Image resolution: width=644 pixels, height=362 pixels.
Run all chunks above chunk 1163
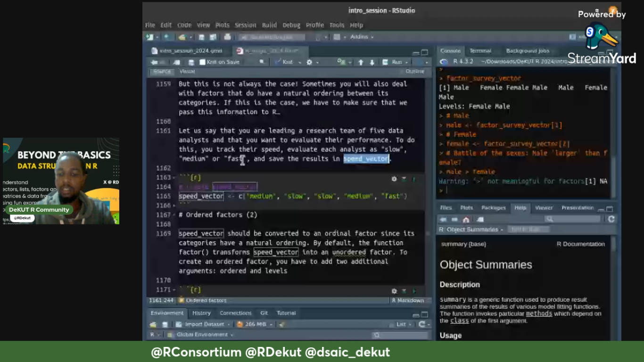[x=404, y=179]
